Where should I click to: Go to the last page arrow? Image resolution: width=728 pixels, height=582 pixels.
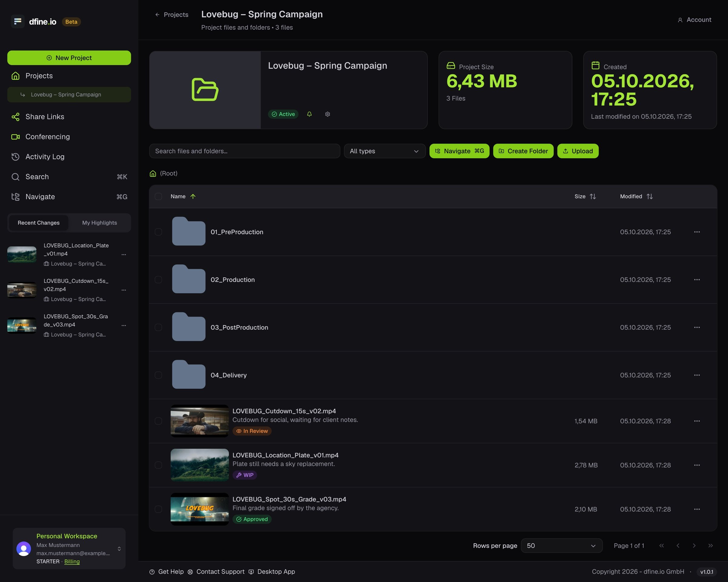(x=710, y=546)
